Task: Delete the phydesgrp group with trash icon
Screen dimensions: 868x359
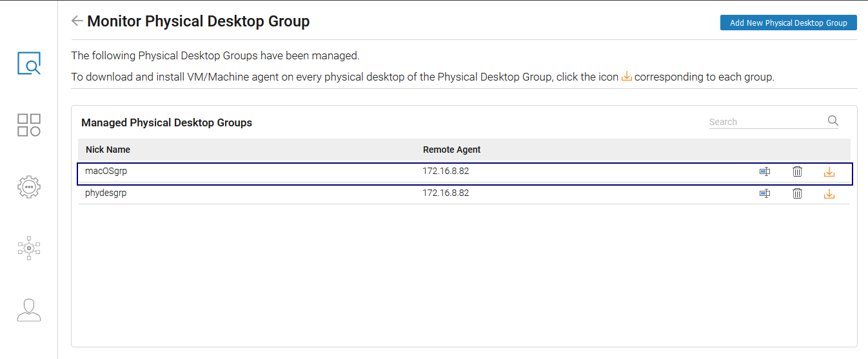Action: pos(798,193)
